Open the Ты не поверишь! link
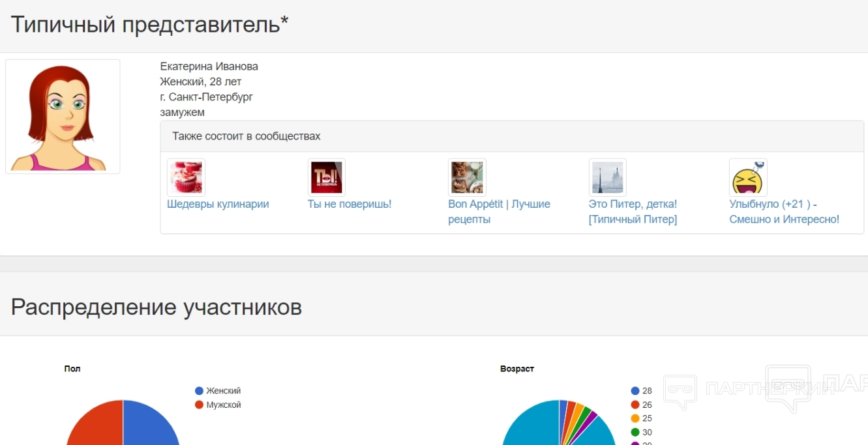868x445 pixels. pos(350,204)
